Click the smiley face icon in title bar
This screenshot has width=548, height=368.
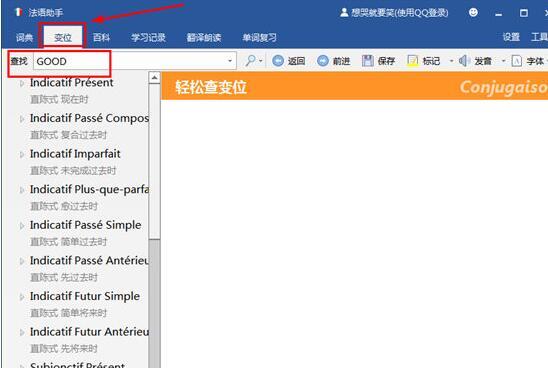(x=473, y=13)
